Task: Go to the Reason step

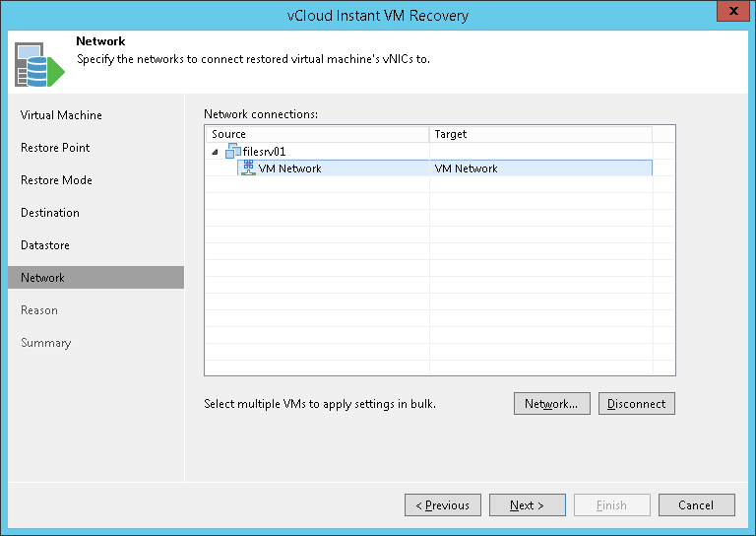Action: click(x=39, y=310)
